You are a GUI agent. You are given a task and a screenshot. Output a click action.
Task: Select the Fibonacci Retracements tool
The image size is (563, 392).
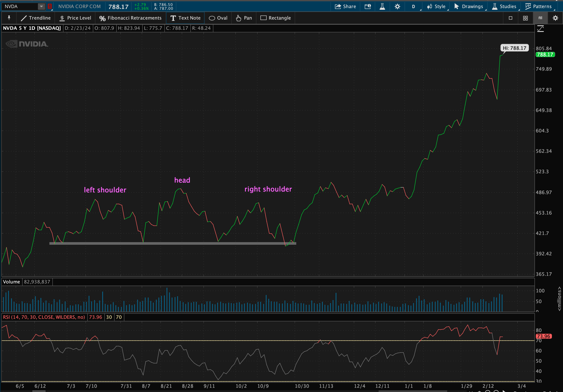click(130, 18)
